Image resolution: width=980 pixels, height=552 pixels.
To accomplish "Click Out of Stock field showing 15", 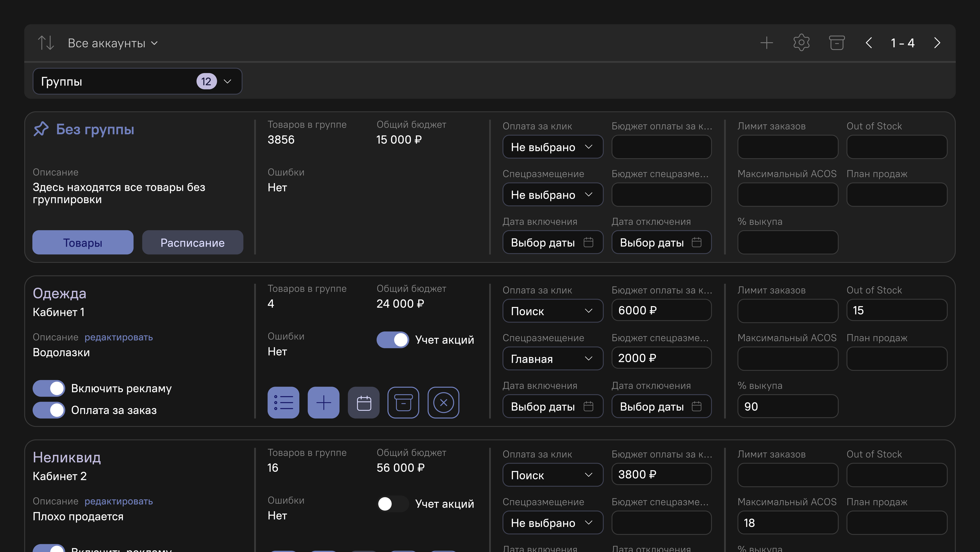I will click(x=896, y=310).
